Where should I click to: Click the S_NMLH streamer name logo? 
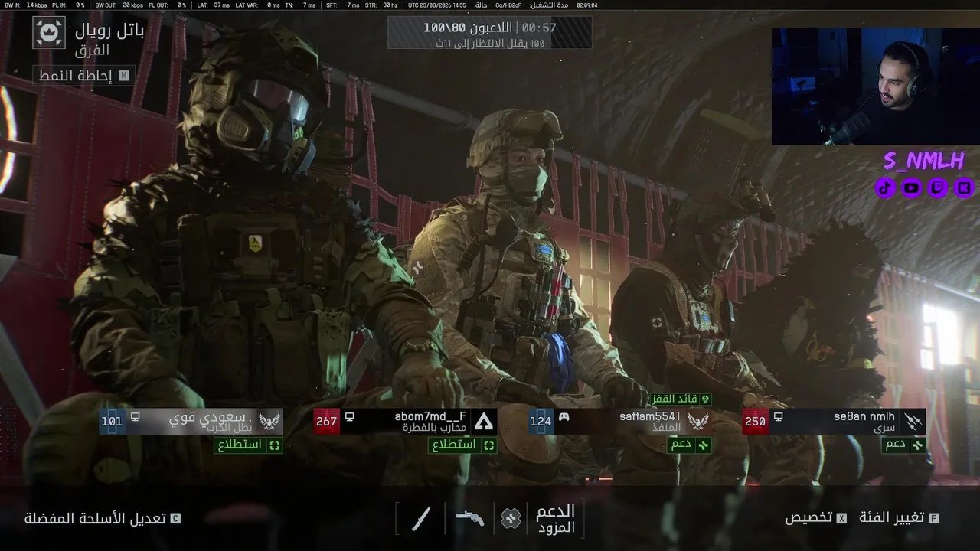pos(923,161)
